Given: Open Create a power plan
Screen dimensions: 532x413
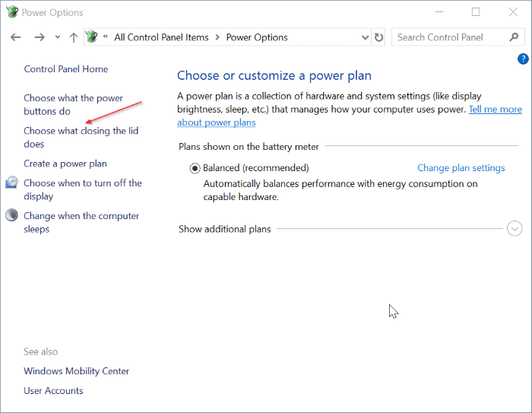Looking at the screenshot, I should click(x=65, y=164).
